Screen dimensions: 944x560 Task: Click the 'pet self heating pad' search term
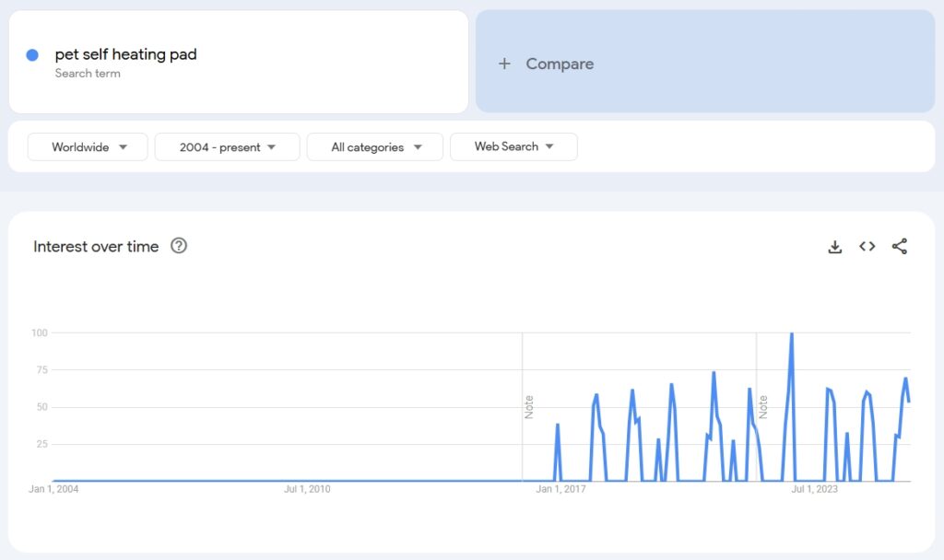tap(125, 54)
